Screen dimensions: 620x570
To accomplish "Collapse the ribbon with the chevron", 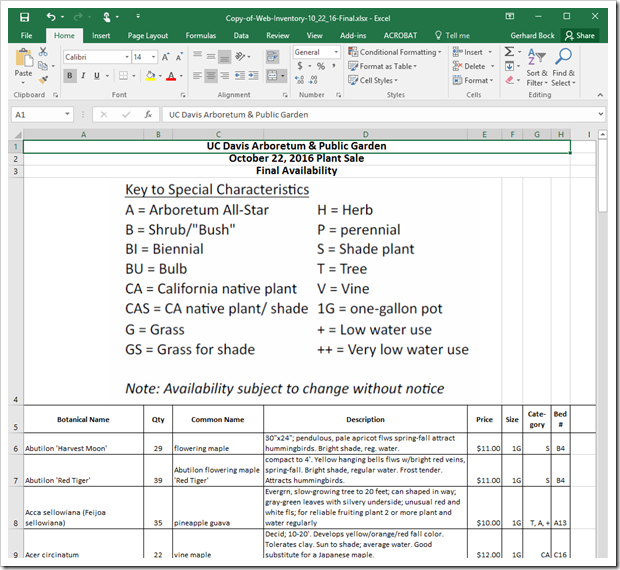I will (x=600, y=95).
